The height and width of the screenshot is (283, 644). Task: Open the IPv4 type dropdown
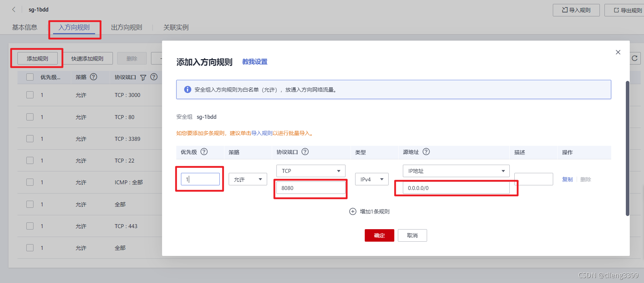coord(372,179)
